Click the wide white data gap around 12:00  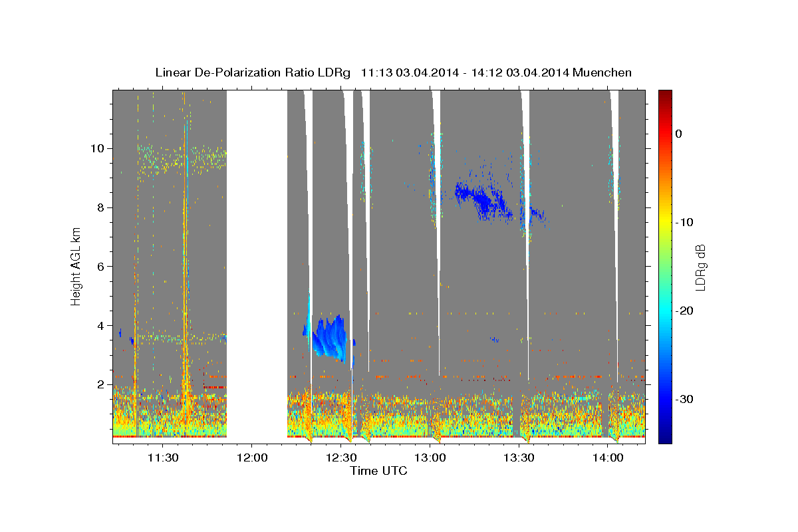[257, 266]
